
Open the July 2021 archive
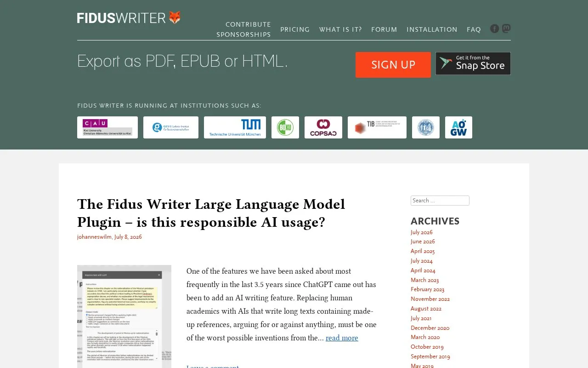[x=421, y=318]
